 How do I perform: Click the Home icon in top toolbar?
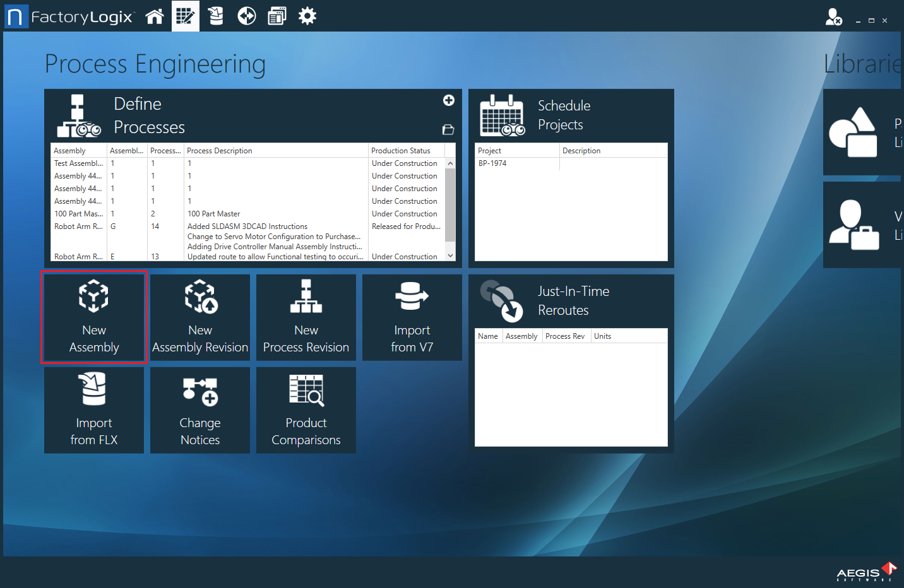pos(155,16)
